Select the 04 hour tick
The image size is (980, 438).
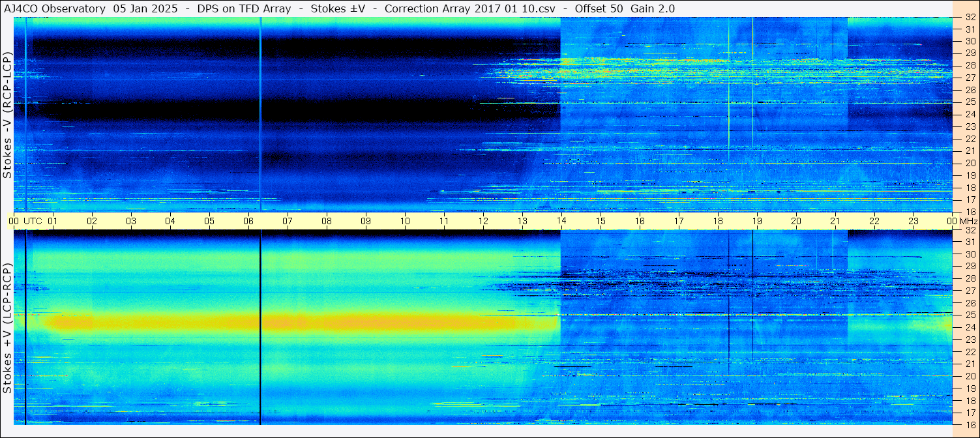tap(170, 221)
